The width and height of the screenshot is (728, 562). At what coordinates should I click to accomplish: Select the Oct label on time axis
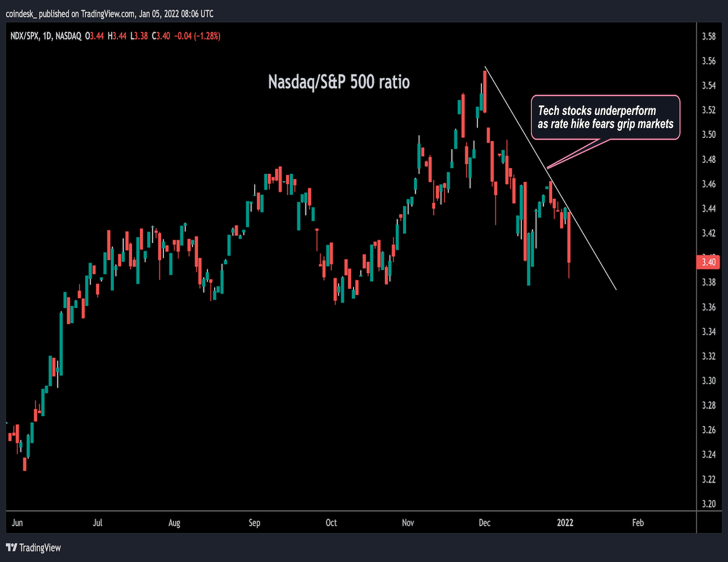click(x=331, y=522)
